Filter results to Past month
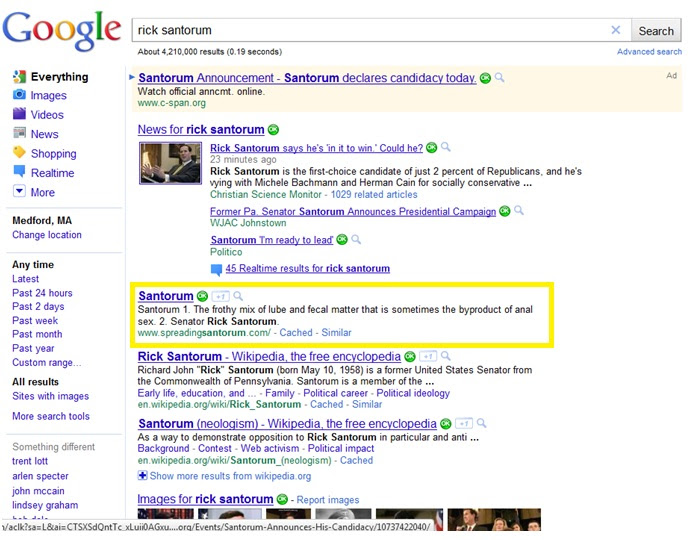 coord(38,334)
